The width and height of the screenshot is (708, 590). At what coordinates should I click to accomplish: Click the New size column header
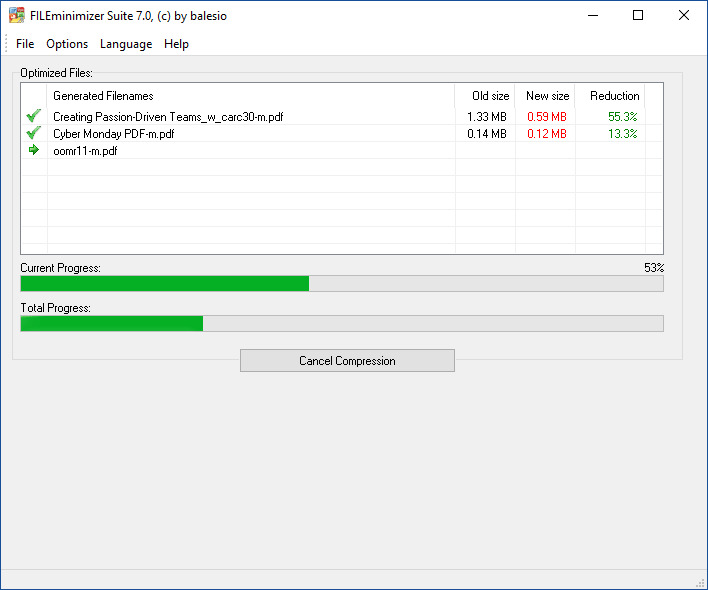[545, 96]
